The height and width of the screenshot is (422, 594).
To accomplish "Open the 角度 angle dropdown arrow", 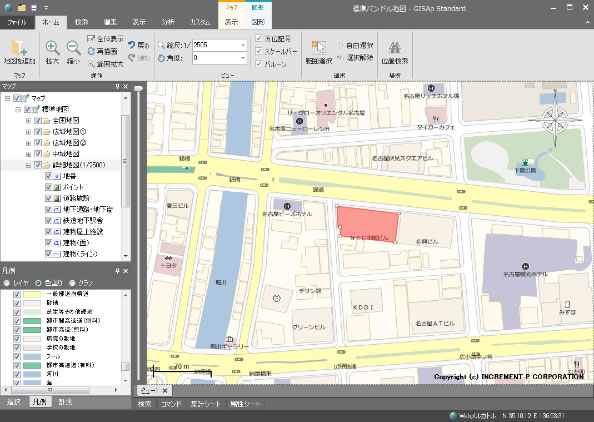I will 243,58.
